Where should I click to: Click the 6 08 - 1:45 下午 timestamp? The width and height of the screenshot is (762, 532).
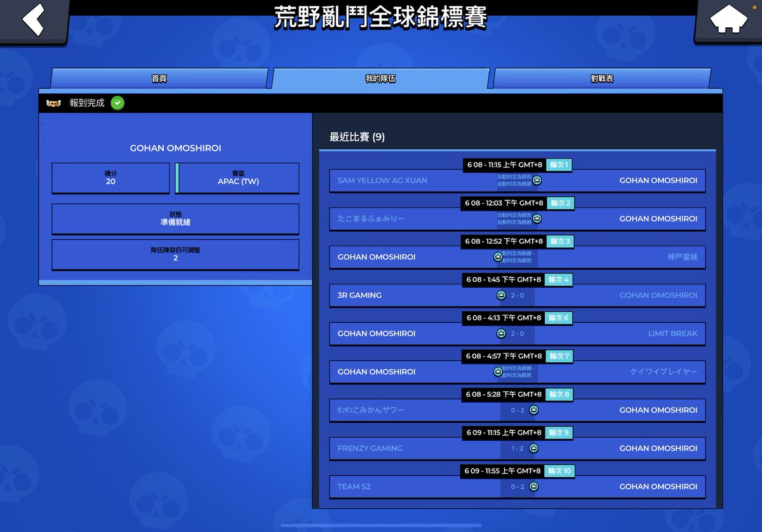[x=504, y=279]
